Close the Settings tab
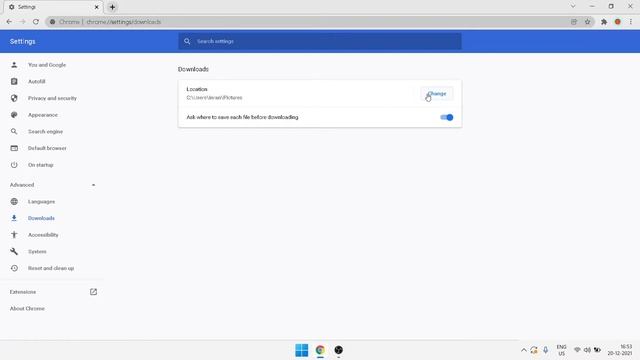The width and height of the screenshot is (640, 360). [97, 7]
